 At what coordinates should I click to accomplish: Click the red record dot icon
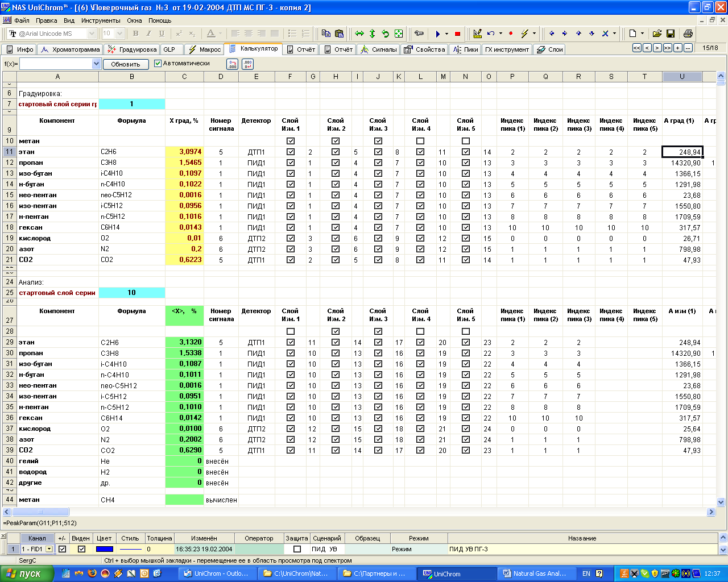tap(511, 34)
